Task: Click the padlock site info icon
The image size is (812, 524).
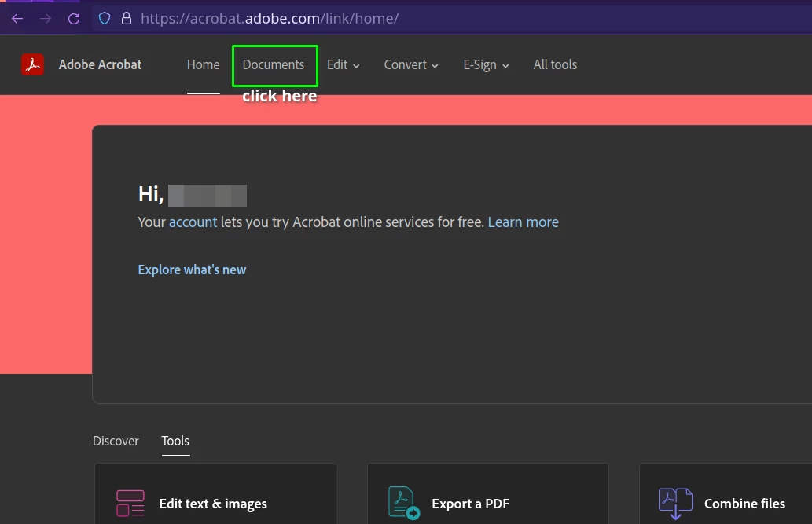Action: click(127, 19)
